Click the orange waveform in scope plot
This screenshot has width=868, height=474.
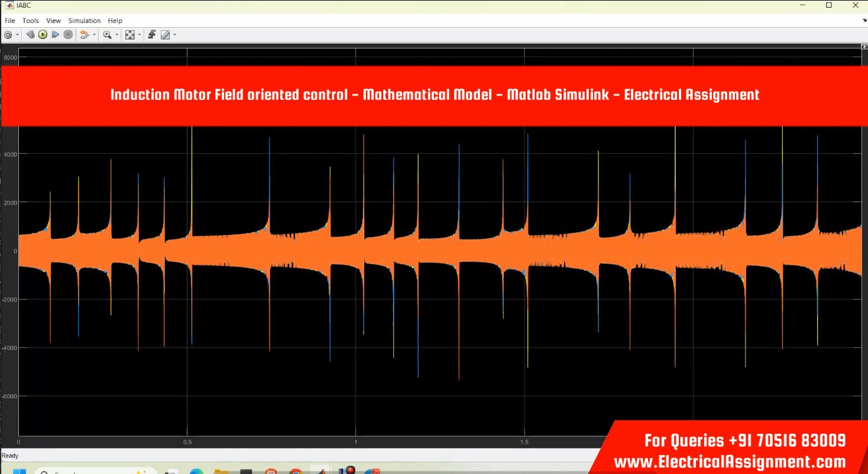414,251
